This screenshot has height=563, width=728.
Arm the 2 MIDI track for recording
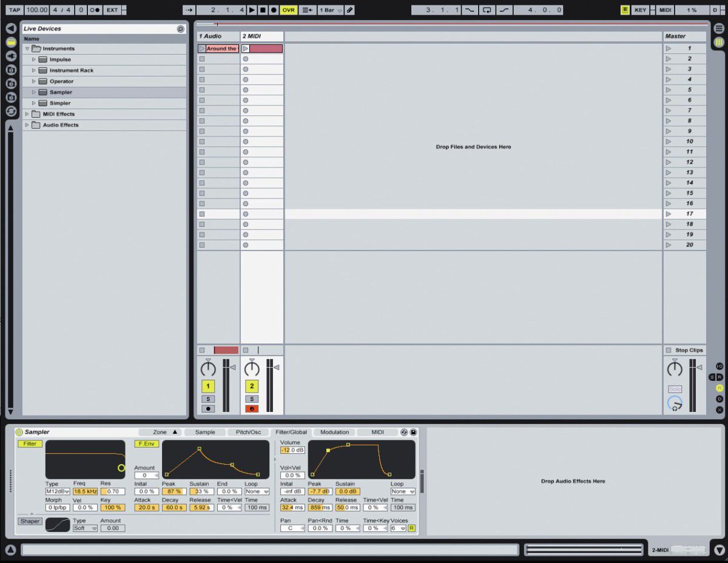pyautogui.click(x=252, y=409)
